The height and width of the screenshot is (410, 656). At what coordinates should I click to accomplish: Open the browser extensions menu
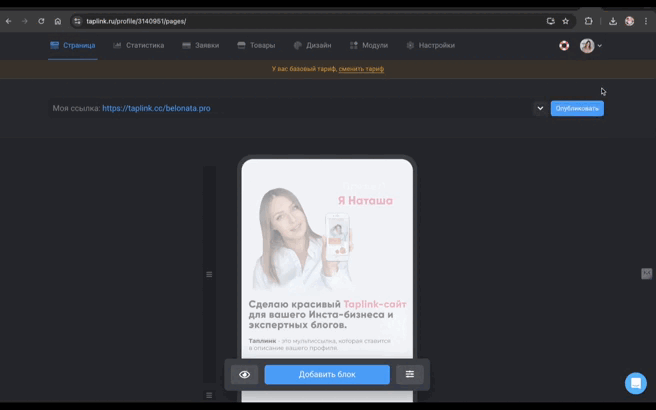[x=589, y=21]
